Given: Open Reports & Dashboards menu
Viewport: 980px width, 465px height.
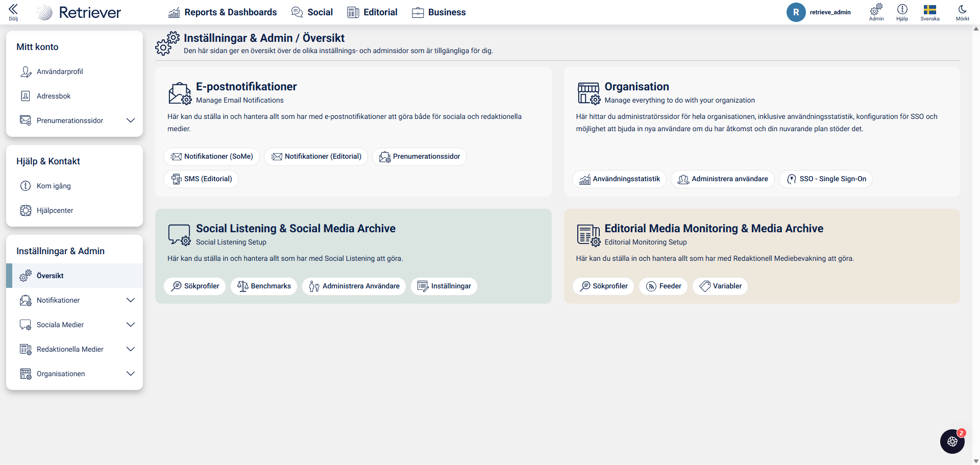Looking at the screenshot, I should 223,12.
